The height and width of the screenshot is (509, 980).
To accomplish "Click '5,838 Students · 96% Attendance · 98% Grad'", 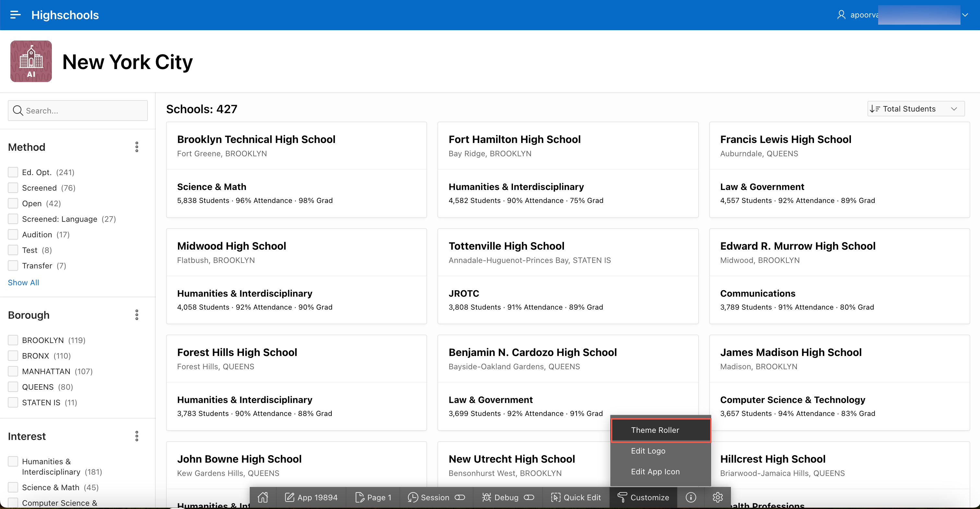I will 255,200.
